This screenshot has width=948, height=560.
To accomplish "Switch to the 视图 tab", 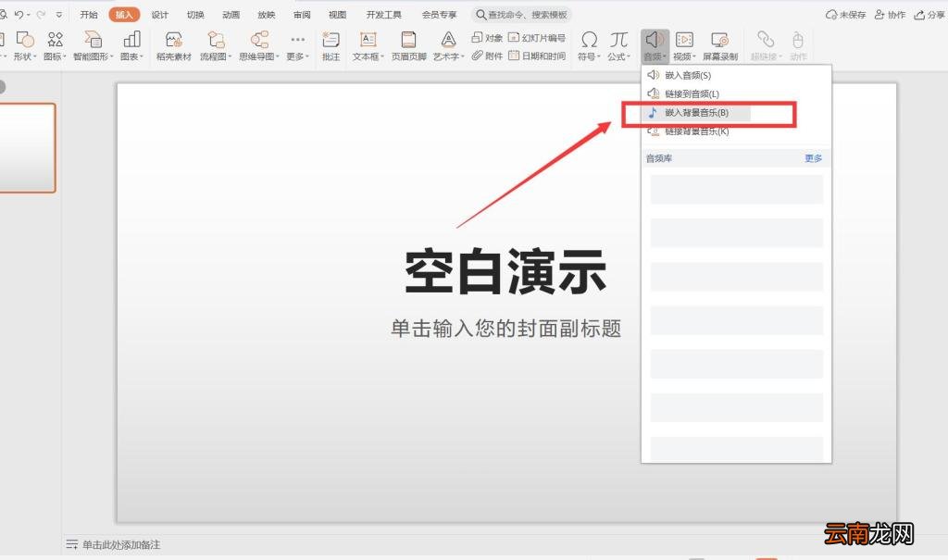I will pos(337,15).
